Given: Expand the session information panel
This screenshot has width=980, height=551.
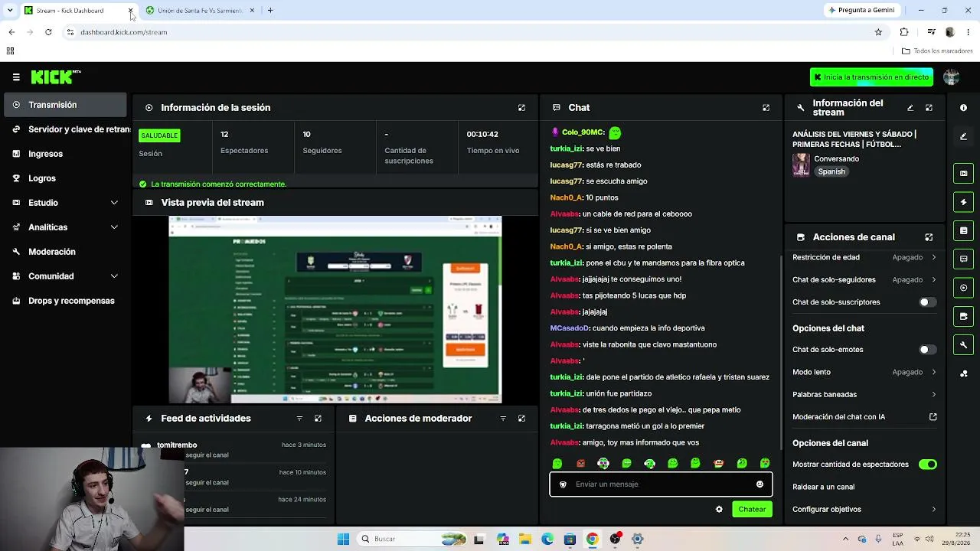Looking at the screenshot, I should [x=521, y=108].
